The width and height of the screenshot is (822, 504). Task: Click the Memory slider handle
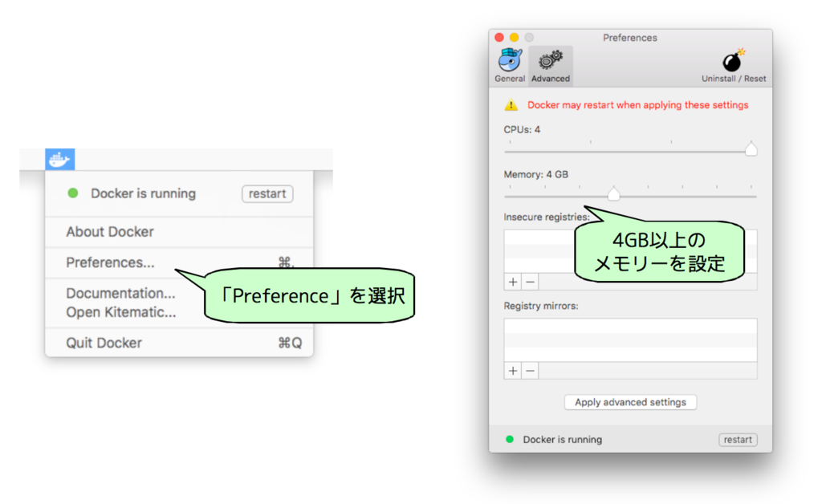pos(614,194)
